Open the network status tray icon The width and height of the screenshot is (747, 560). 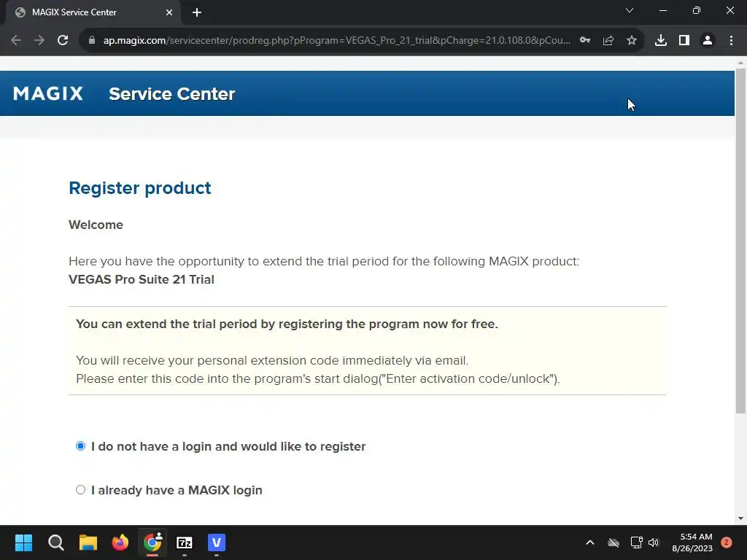636,542
